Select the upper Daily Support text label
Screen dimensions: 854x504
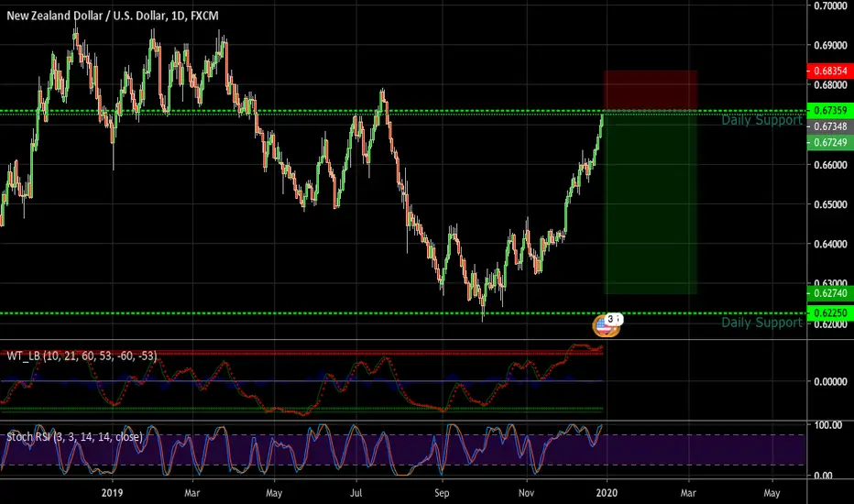click(x=761, y=120)
